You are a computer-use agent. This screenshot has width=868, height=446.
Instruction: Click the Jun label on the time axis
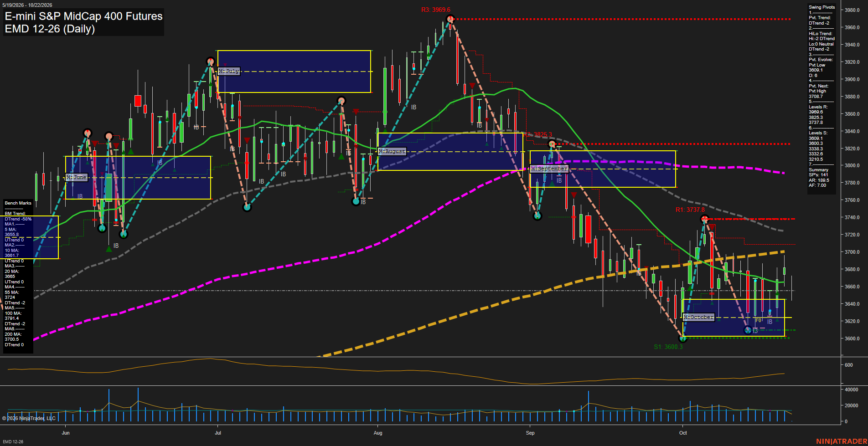click(x=66, y=433)
